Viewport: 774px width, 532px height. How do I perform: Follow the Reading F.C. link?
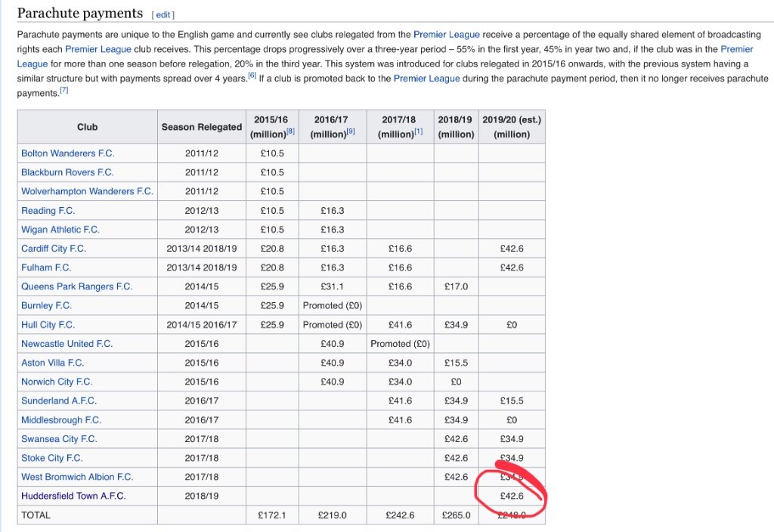tap(48, 211)
